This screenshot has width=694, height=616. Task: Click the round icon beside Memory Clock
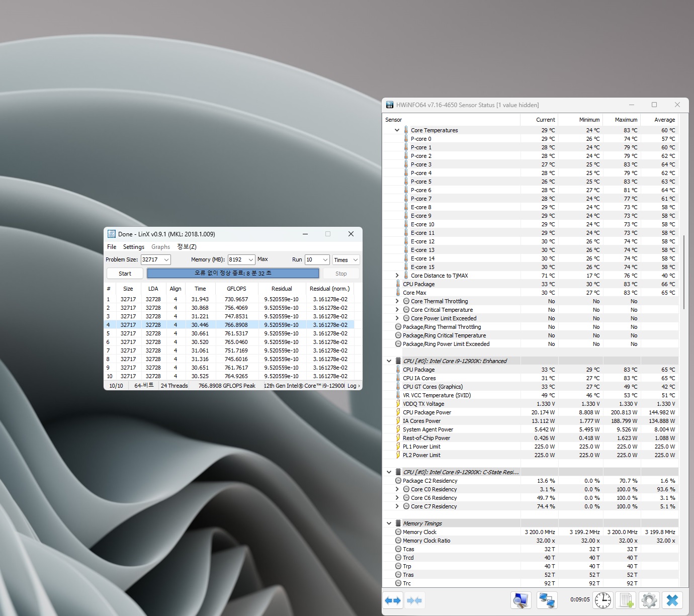click(398, 532)
